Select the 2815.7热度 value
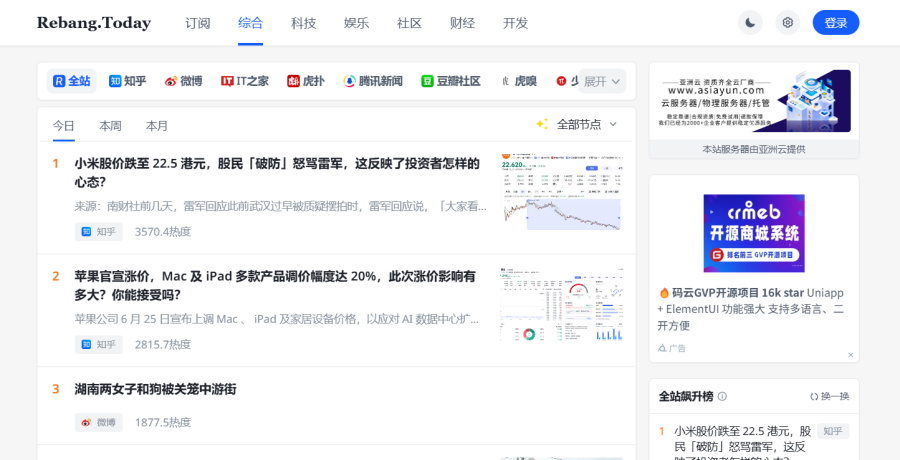Screen dimensions: 900x460 tap(163, 344)
